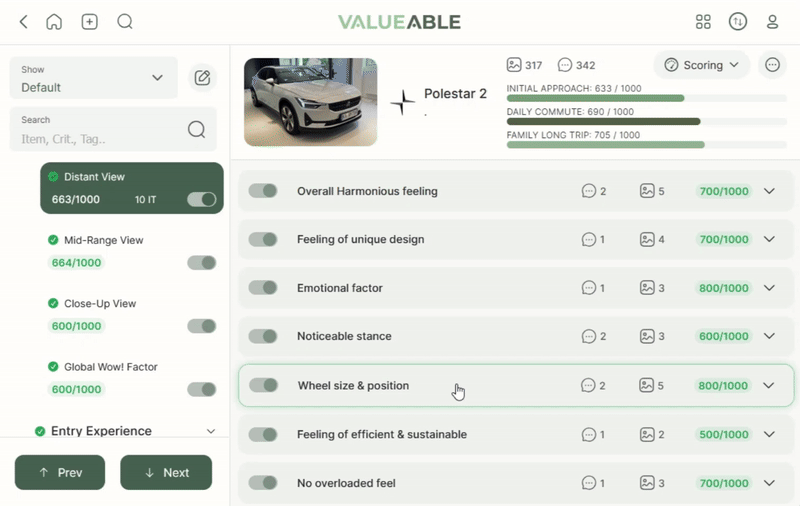Open the apps grid icon
800x506 pixels.
(x=703, y=22)
